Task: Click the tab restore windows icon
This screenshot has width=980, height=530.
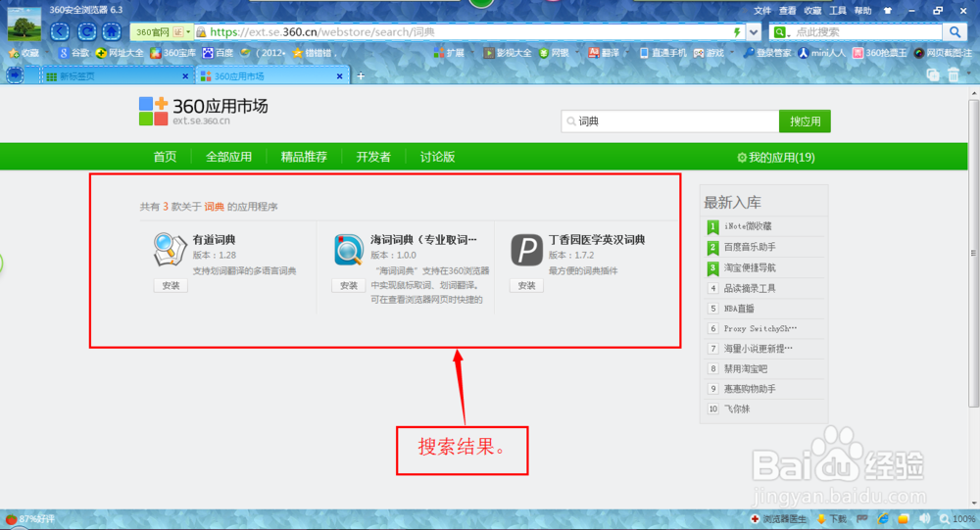Action: click(933, 75)
